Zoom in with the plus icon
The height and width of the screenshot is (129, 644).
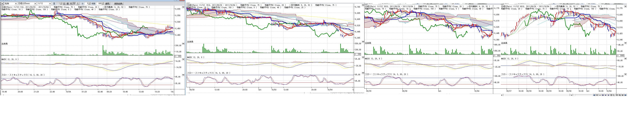pos(597,95)
